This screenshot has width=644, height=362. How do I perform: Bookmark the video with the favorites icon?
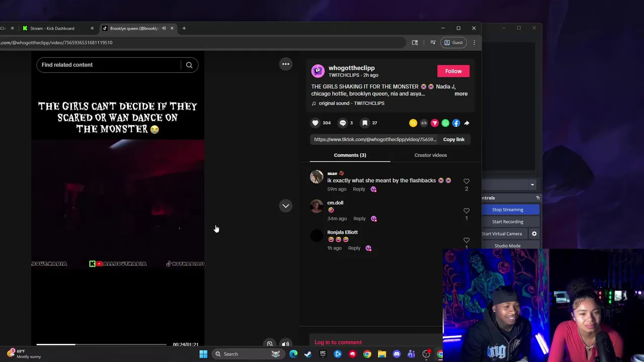click(365, 123)
